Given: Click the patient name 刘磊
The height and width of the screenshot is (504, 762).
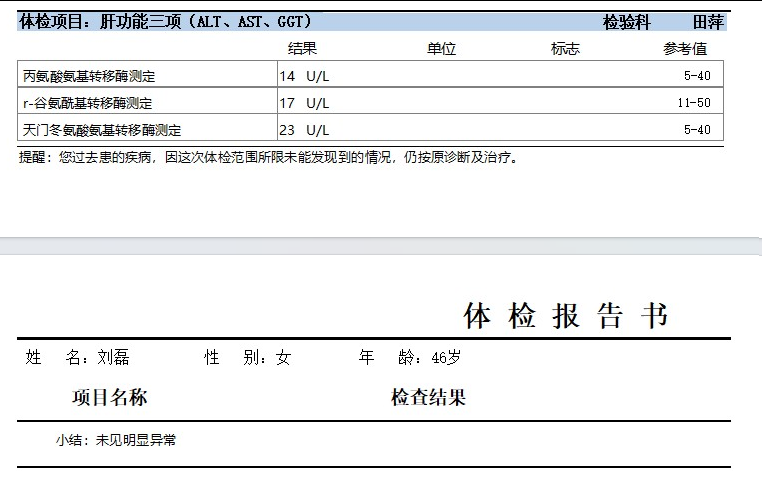Looking at the screenshot, I should tap(113, 358).
